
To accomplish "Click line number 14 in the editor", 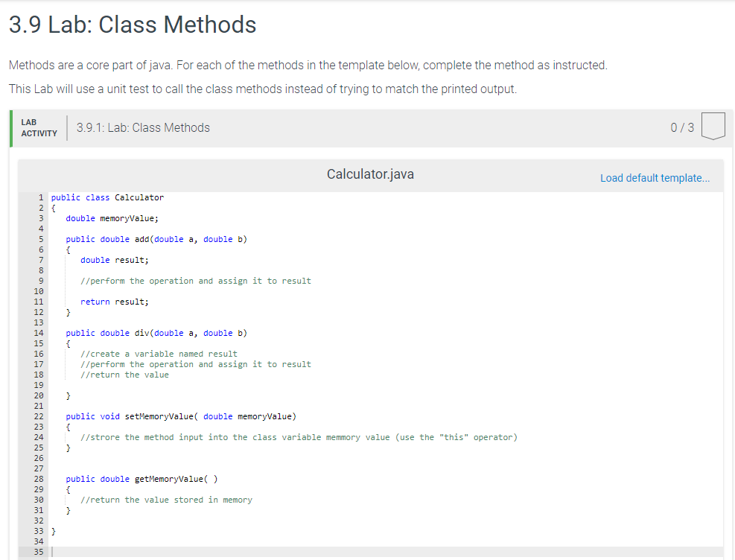I will tap(39, 332).
